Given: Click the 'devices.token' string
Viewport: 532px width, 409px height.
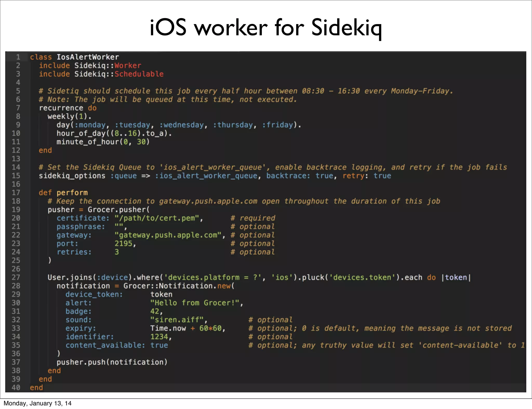Looking at the screenshot, I should coord(362,277).
